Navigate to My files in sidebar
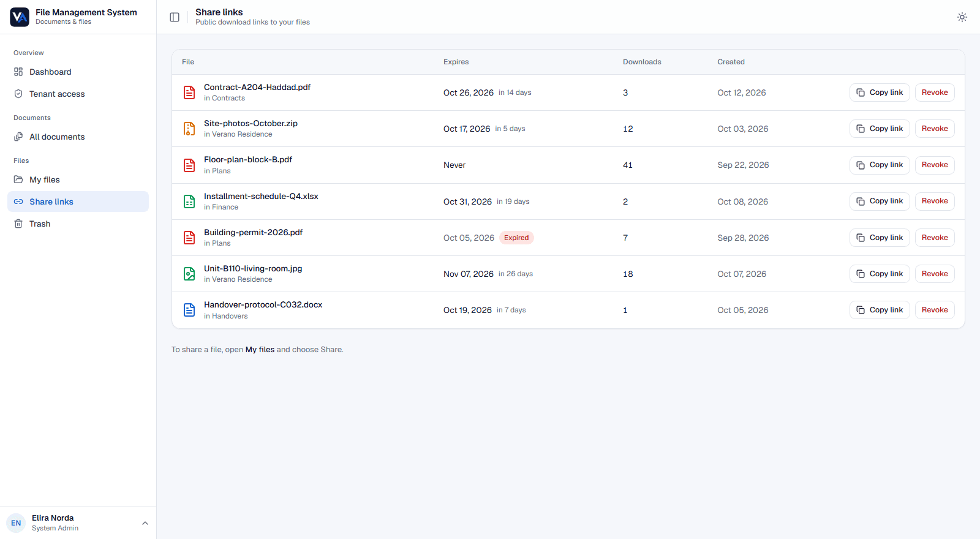980x539 pixels. click(78, 179)
